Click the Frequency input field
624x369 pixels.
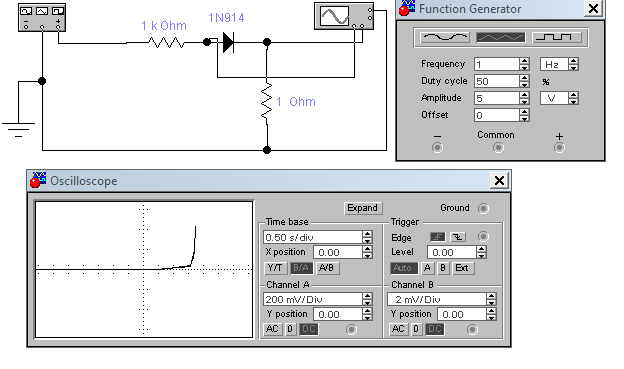[497, 64]
